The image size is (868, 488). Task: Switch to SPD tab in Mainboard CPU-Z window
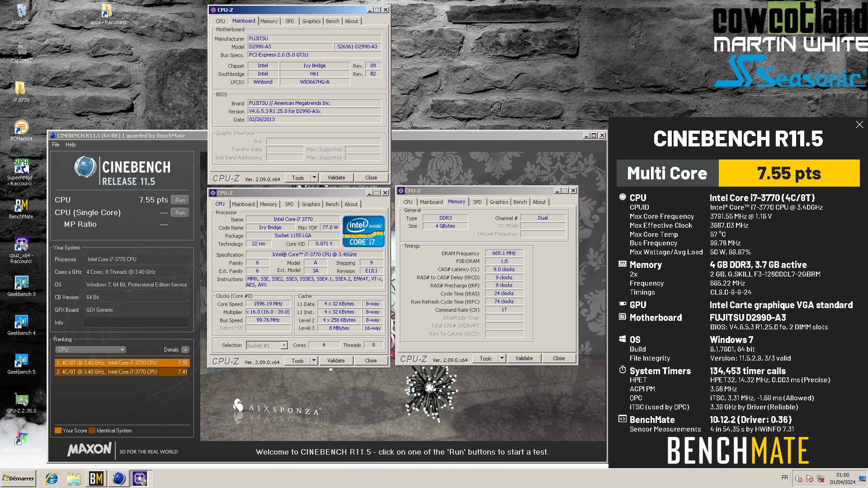tap(290, 21)
